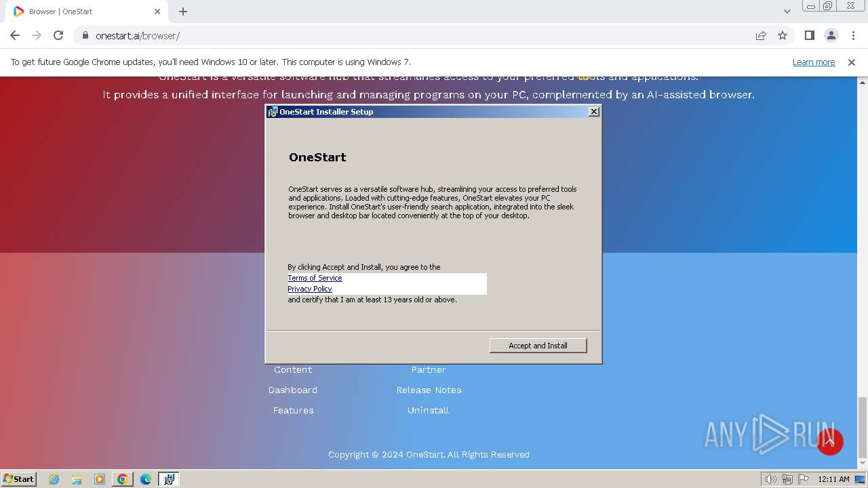Click the page vertical scrollbar thumb
Image resolution: width=868 pixels, height=488 pixels.
point(863,427)
